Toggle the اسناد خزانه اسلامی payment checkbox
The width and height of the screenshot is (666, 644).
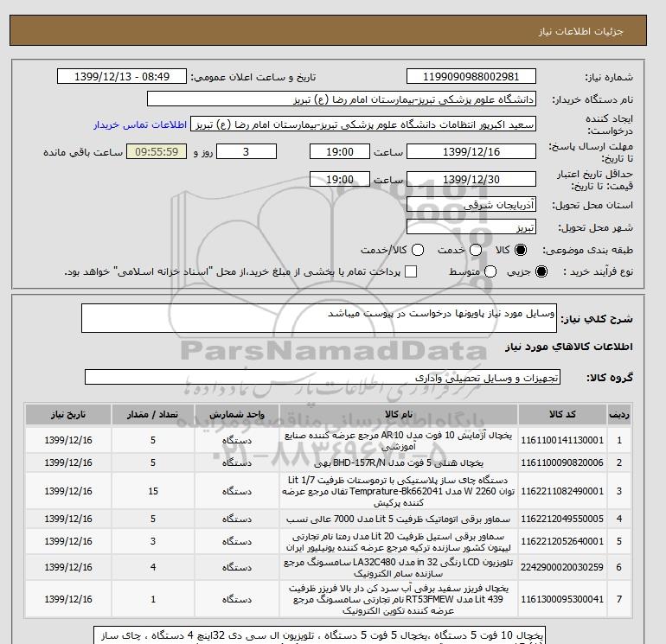(411, 271)
